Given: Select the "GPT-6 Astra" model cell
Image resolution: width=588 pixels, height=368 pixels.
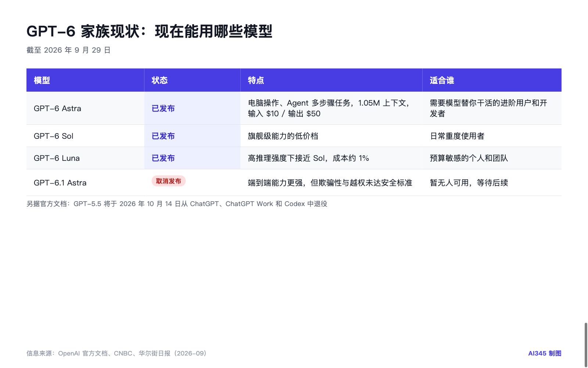Looking at the screenshot, I should (85, 108).
